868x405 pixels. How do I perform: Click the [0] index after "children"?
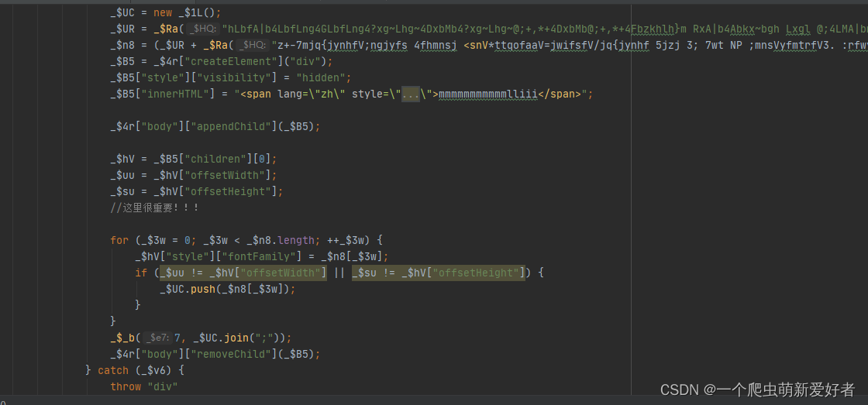click(x=260, y=160)
